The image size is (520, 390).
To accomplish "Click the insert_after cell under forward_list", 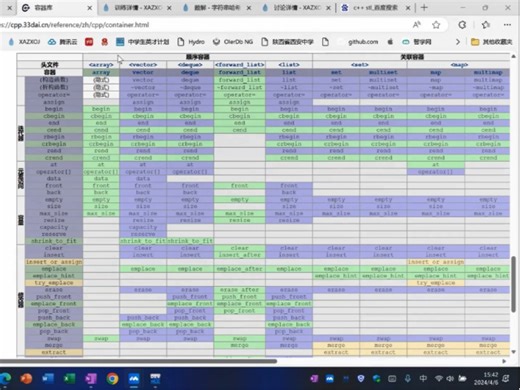I will click(x=240, y=255).
